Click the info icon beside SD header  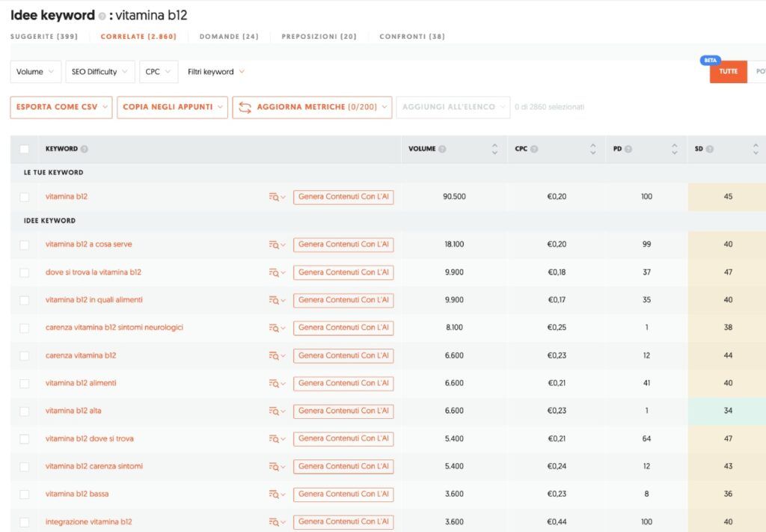(x=709, y=149)
